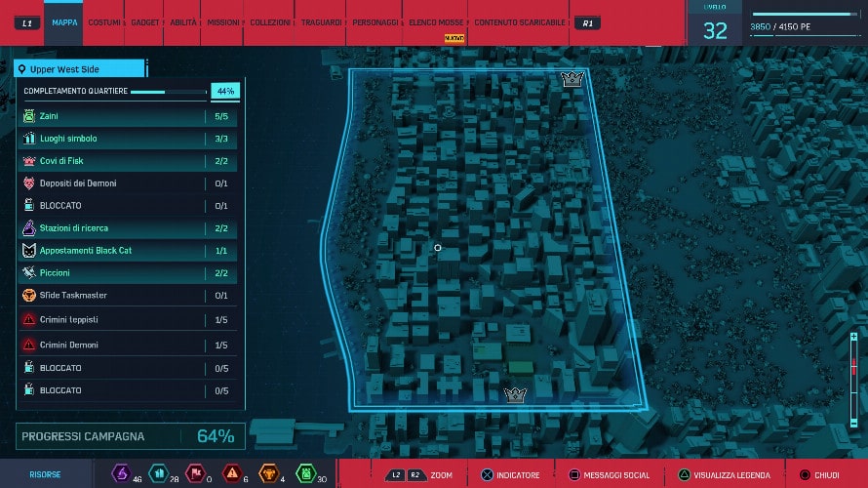Click the Piccioni pigeon icon

point(28,273)
